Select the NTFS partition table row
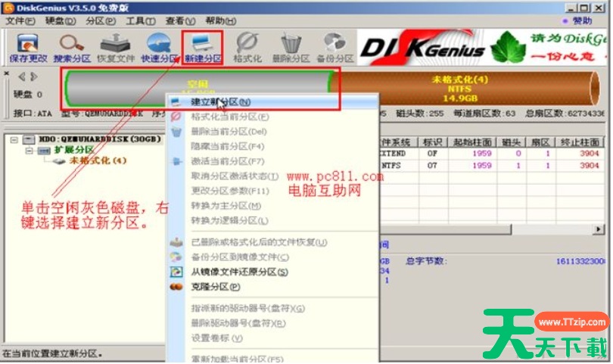This screenshot has height=364, width=613. pyautogui.click(x=492, y=166)
